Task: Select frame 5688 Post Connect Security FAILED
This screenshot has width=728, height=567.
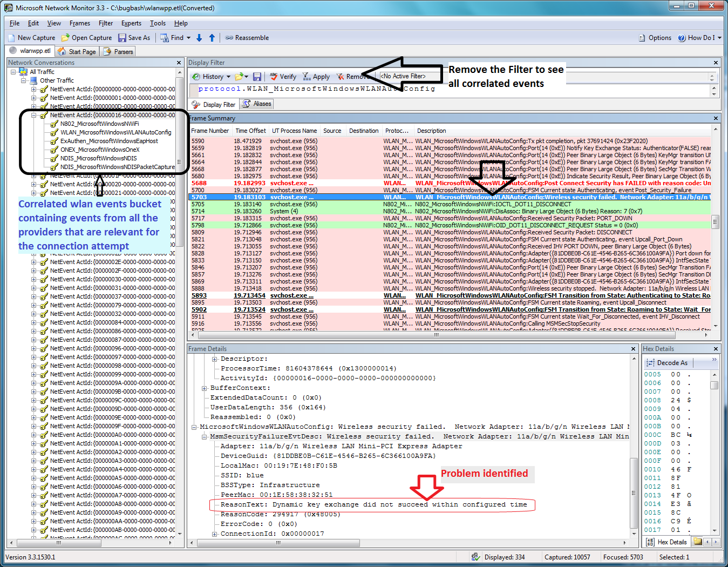Action: tap(451, 183)
